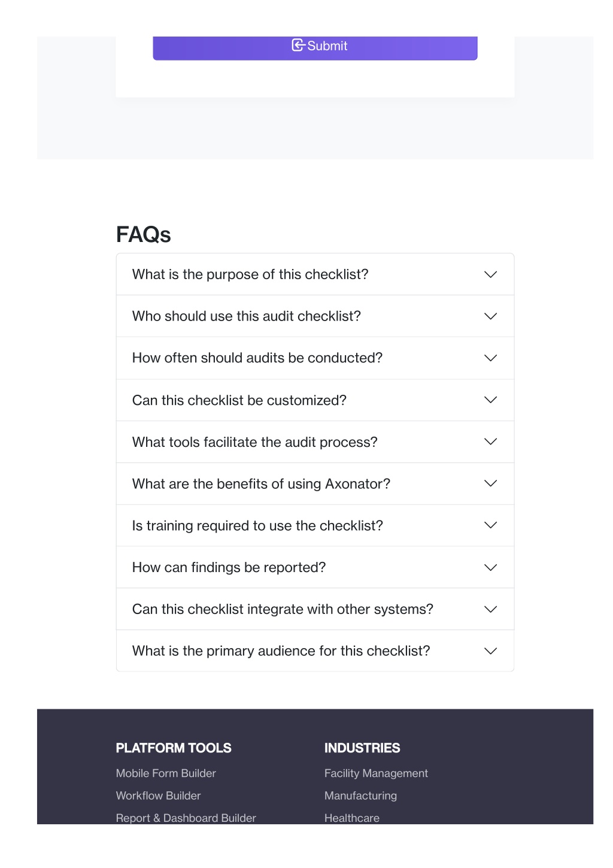This screenshot has width=613, height=868.
Task: Click chevron next to benefits of using Axonator
Action: [490, 483]
